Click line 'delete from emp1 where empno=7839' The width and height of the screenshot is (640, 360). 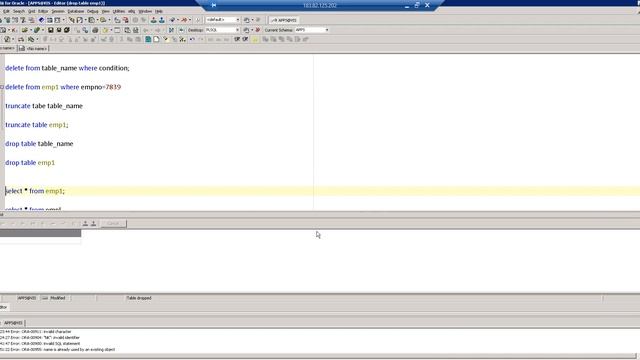tap(63, 87)
